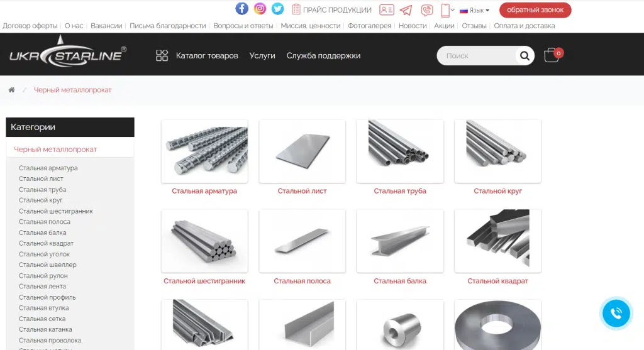Open the Telegram paper plane icon
The width and height of the screenshot is (644, 350).
coord(406,10)
